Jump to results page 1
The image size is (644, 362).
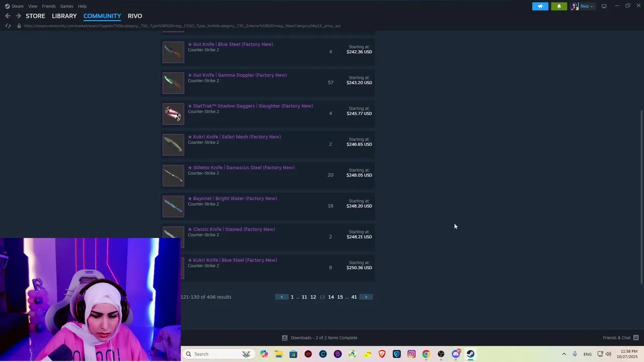[292, 297]
